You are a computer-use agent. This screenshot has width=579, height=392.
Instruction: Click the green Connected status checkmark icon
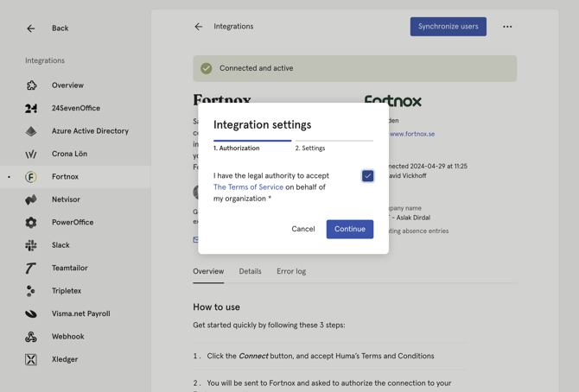206,68
